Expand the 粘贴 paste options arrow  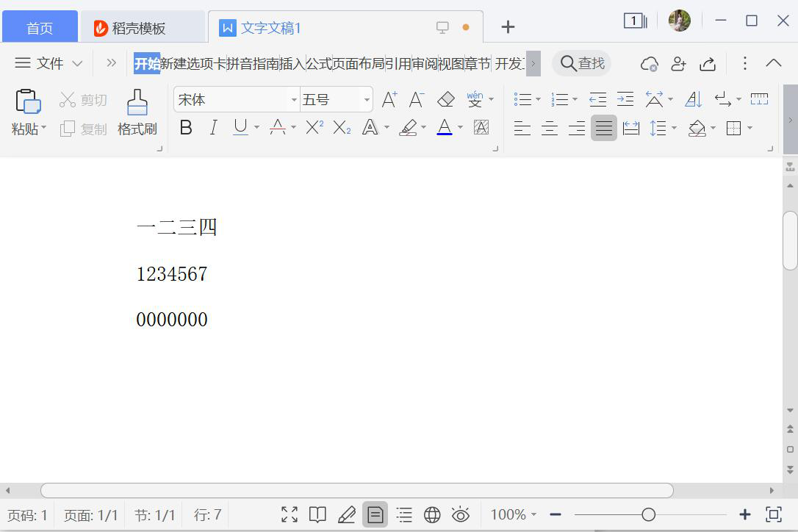(x=44, y=127)
